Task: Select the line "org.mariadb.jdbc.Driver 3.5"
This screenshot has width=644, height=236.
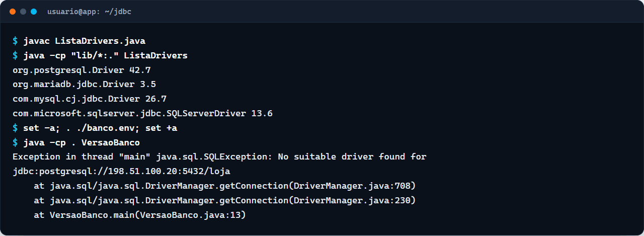Action: [x=84, y=85]
